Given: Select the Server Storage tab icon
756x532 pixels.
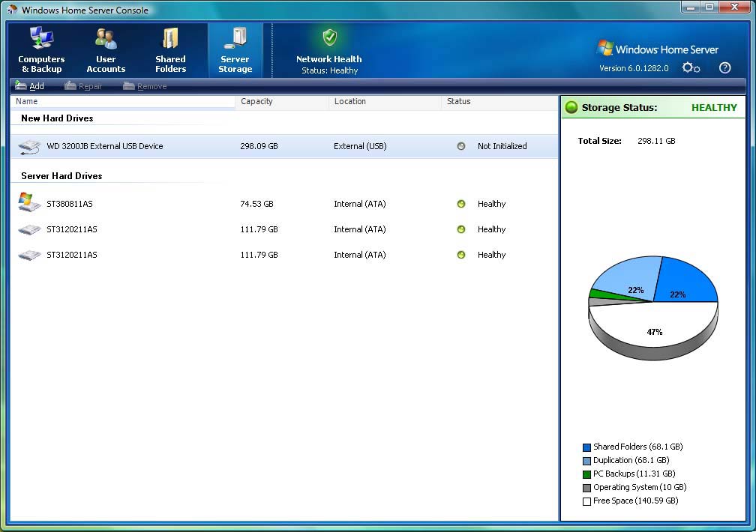Looking at the screenshot, I should coord(235,39).
